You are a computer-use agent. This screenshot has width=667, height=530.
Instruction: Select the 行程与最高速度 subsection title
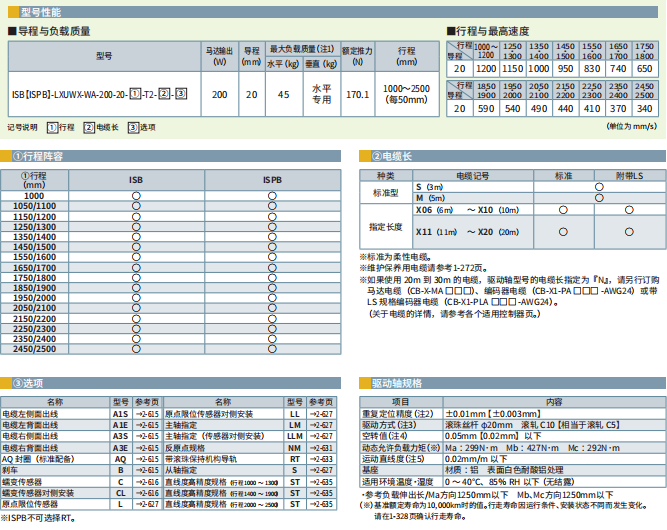(488, 31)
